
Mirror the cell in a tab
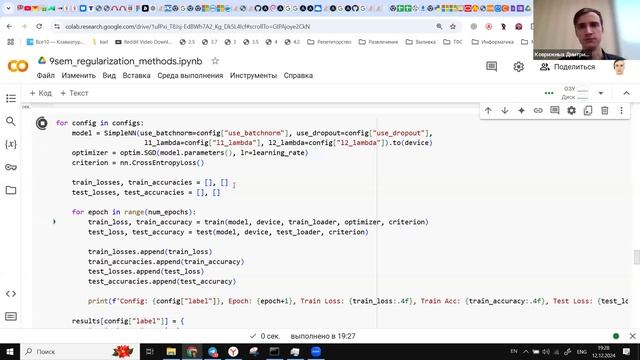click(588, 110)
